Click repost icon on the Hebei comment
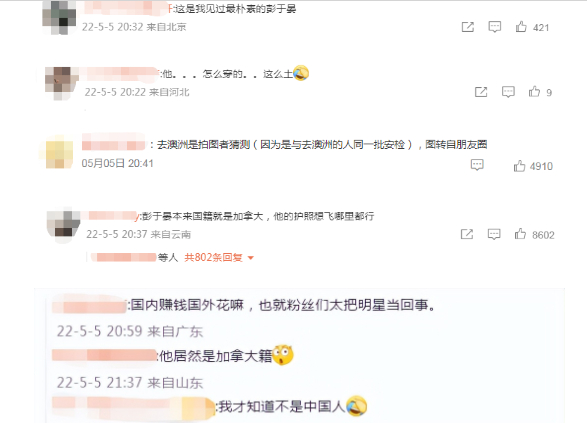The height and width of the screenshot is (423, 587). [x=481, y=92]
